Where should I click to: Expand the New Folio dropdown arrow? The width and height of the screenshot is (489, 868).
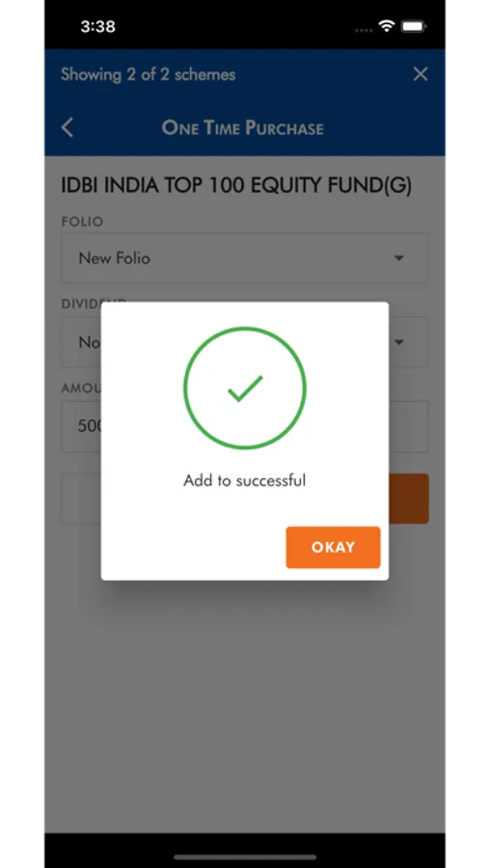click(398, 258)
